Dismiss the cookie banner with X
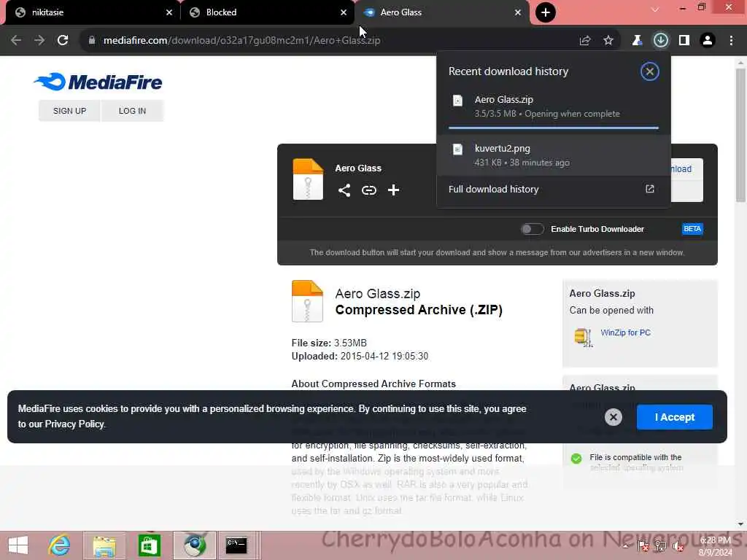 pyautogui.click(x=614, y=417)
